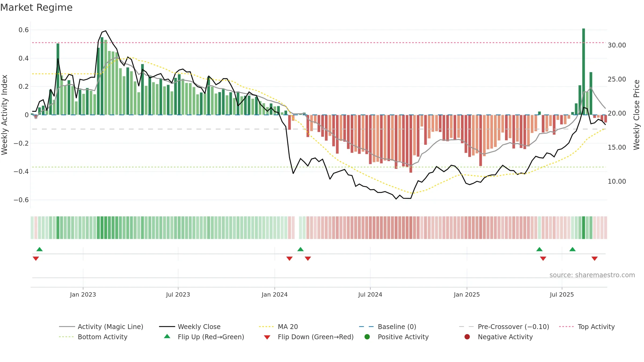
Task: Click the 10.00 right-axis price label
Action: point(617,181)
